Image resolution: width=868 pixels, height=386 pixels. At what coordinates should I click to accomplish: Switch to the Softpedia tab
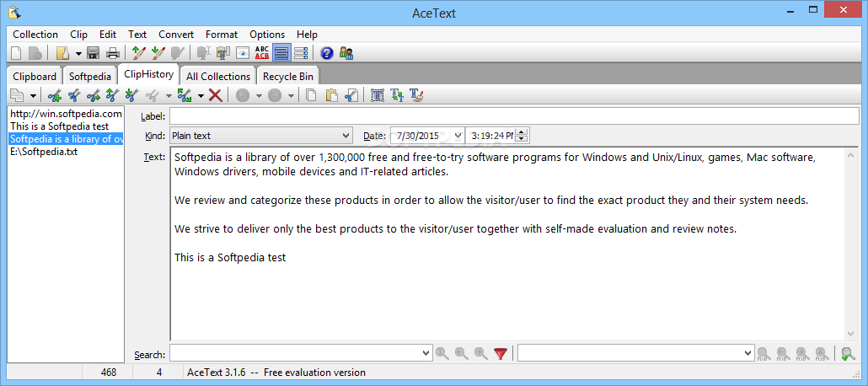[90, 77]
